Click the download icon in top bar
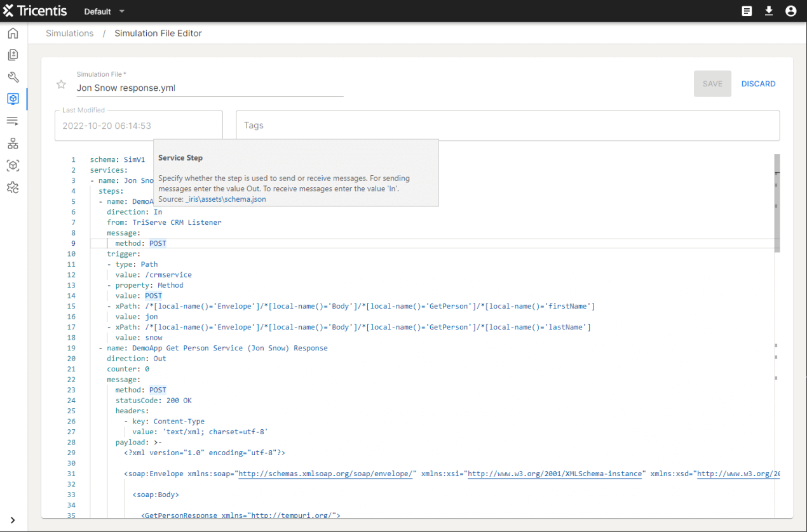Image resolution: width=807 pixels, height=532 pixels. click(x=769, y=11)
